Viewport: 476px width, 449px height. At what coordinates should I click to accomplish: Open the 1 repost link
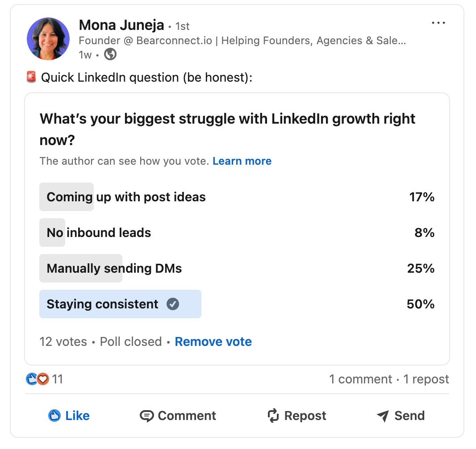(x=426, y=379)
